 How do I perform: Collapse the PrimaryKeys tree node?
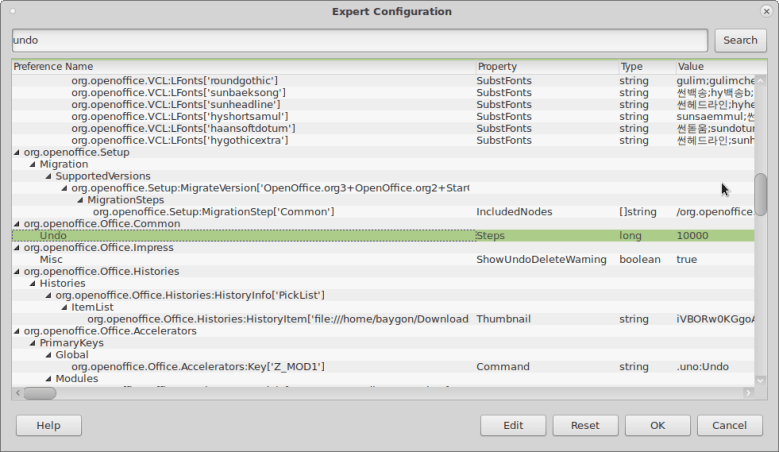(x=32, y=343)
